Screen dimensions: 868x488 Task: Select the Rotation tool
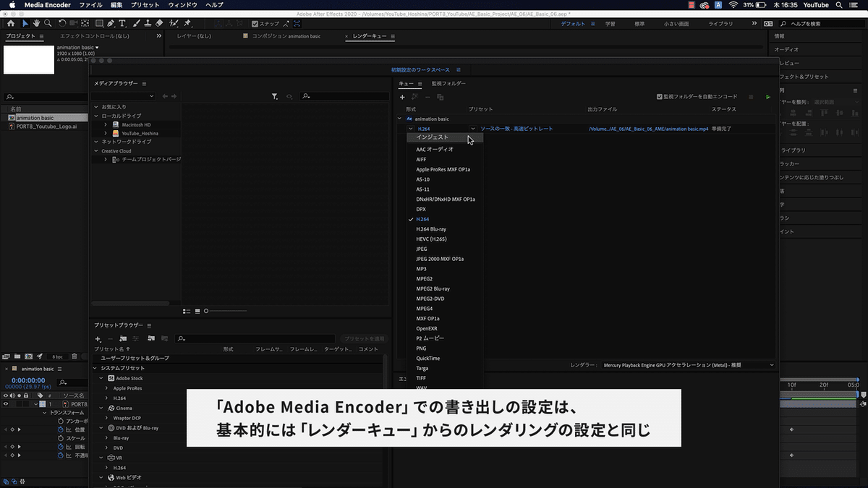click(62, 23)
